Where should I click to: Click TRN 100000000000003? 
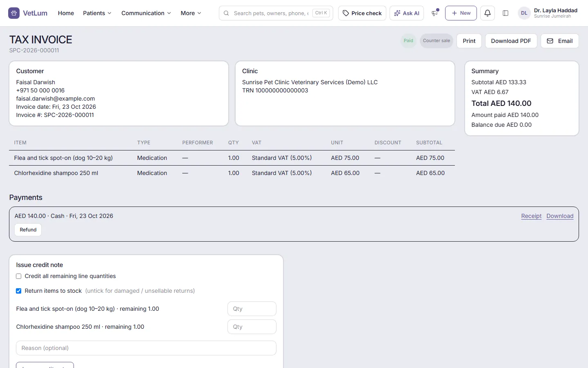pos(275,90)
